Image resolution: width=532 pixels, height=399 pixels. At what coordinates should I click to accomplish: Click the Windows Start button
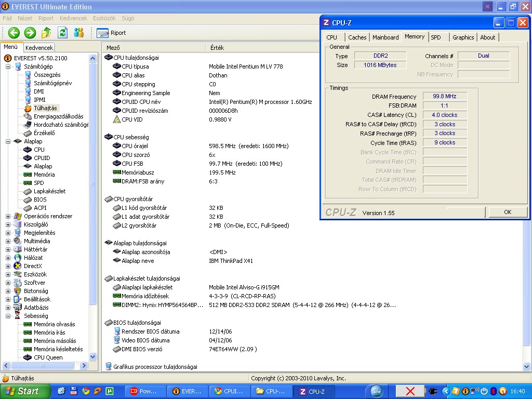coord(25,391)
